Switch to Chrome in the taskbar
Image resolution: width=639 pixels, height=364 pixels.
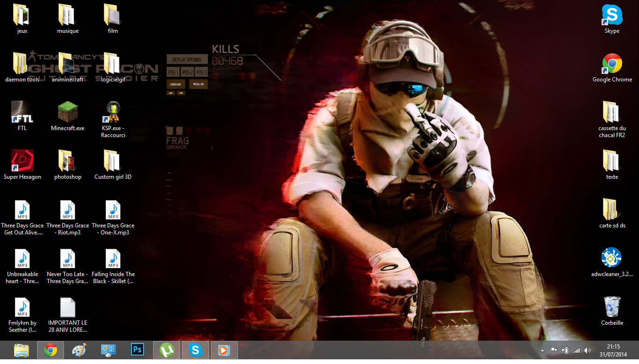click(x=51, y=350)
